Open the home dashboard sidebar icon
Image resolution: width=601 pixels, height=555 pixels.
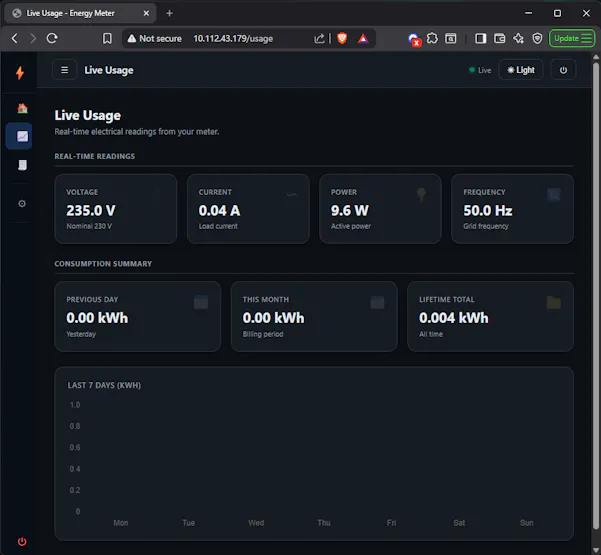click(22, 108)
